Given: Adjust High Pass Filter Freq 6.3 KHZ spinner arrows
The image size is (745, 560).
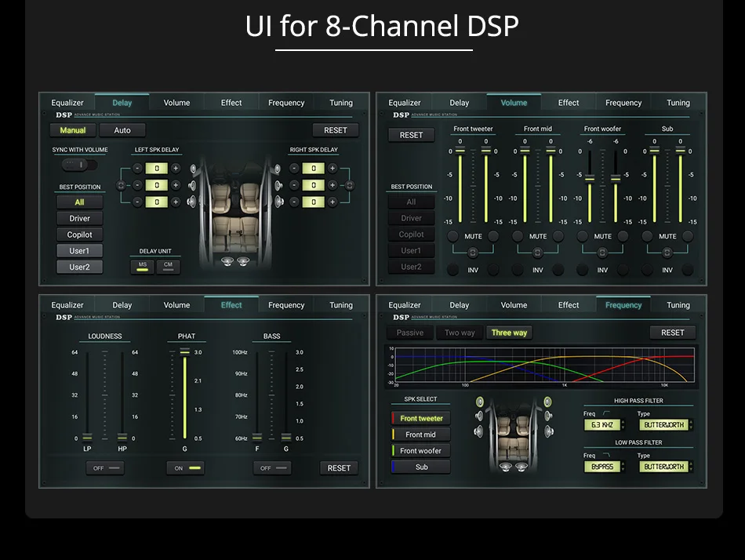Looking at the screenshot, I should (x=623, y=424).
